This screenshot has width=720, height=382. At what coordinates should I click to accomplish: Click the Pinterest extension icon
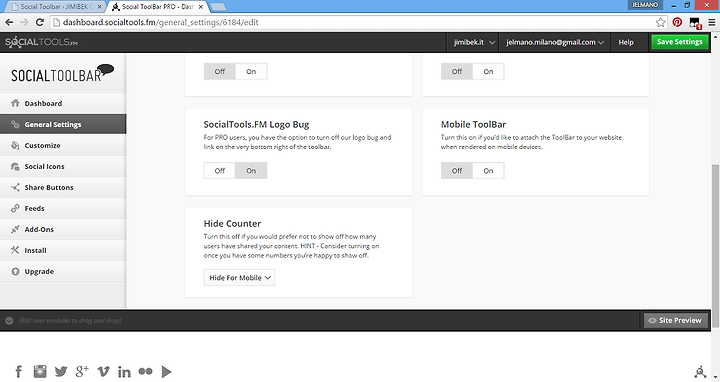[x=677, y=22]
